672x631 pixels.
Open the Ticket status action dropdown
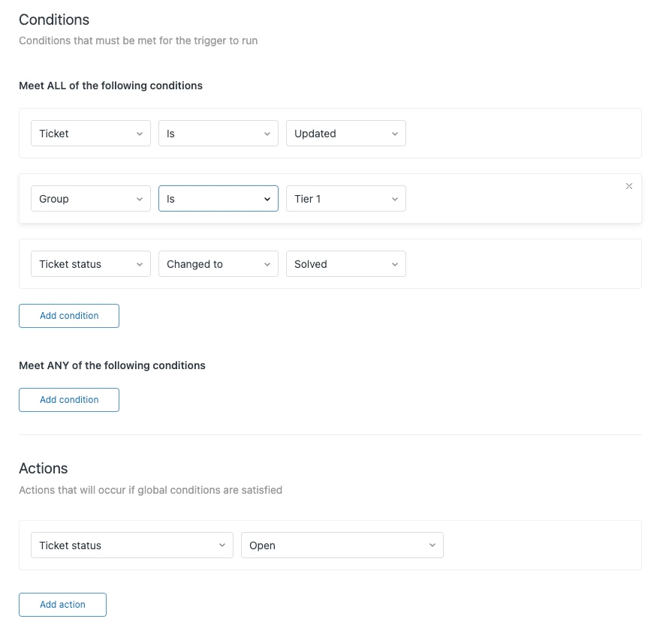pyautogui.click(x=131, y=545)
